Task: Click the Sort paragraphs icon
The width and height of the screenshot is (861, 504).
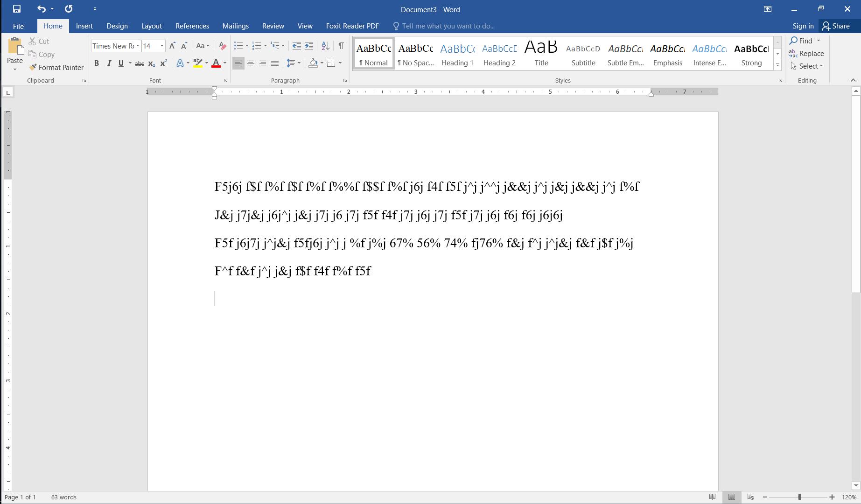Action: click(326, 46)
